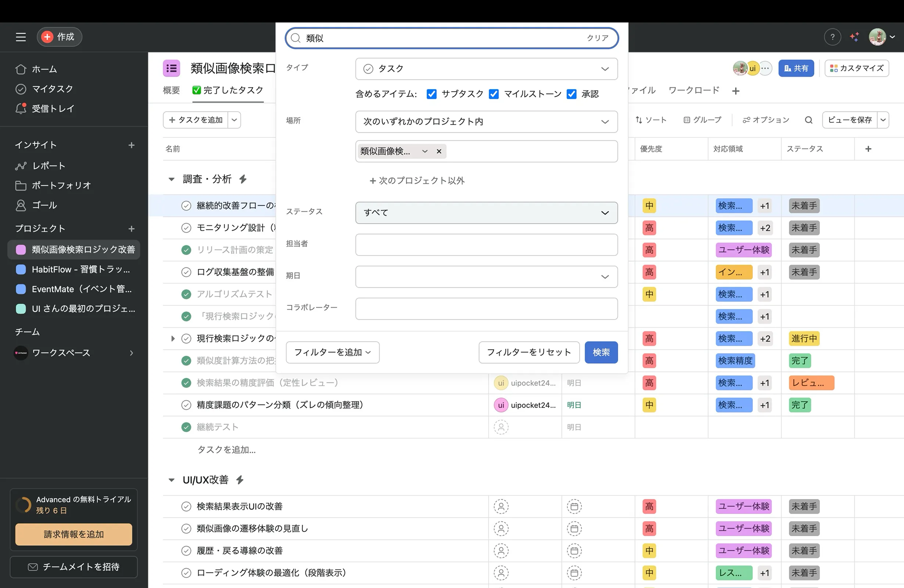Remove 類似画像検 project chip
The width and height of the screenshot is (904, 588).
pyautogui.click(x=439, y=151)
